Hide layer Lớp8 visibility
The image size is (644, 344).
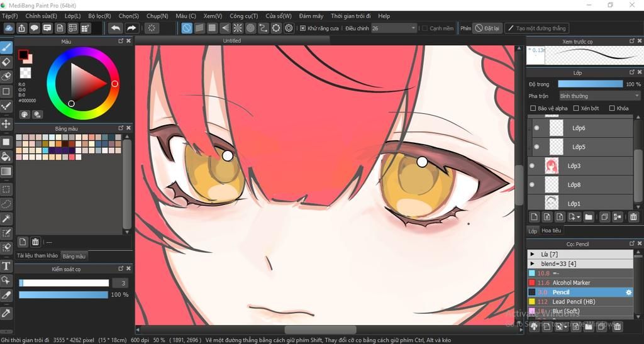coord(532,185)
